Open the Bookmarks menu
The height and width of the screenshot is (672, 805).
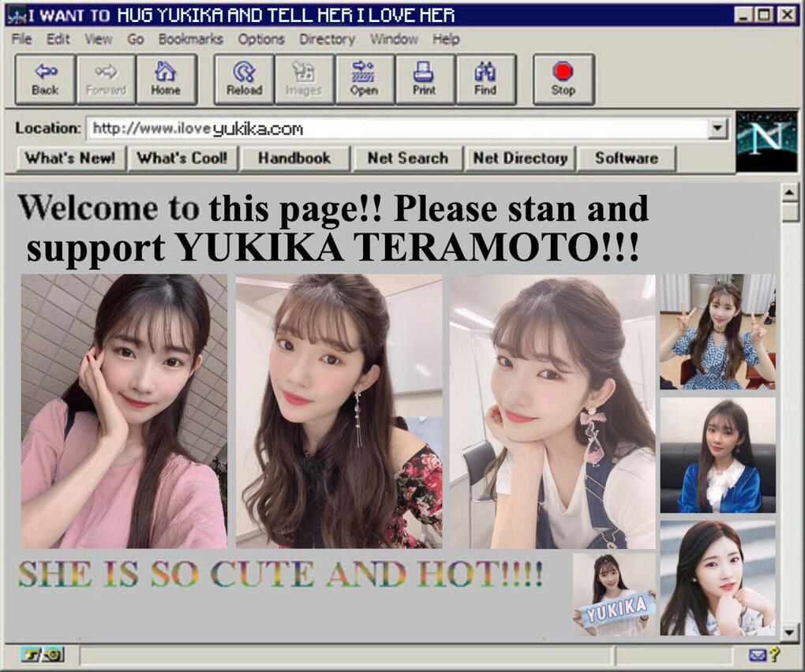190,39
